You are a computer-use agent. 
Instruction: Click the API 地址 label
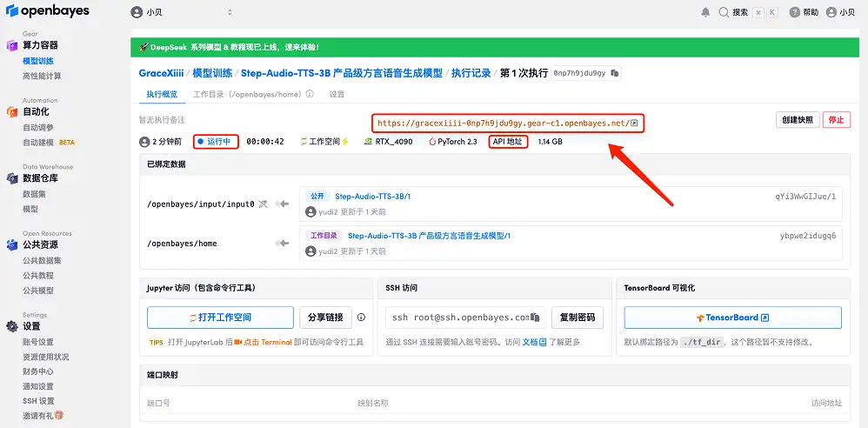[x=508, y=142]
